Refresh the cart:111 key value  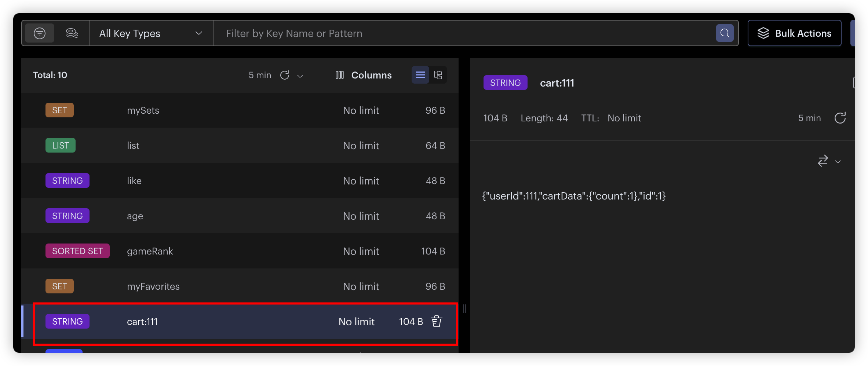pyautogui.click(x=840, y=118)
